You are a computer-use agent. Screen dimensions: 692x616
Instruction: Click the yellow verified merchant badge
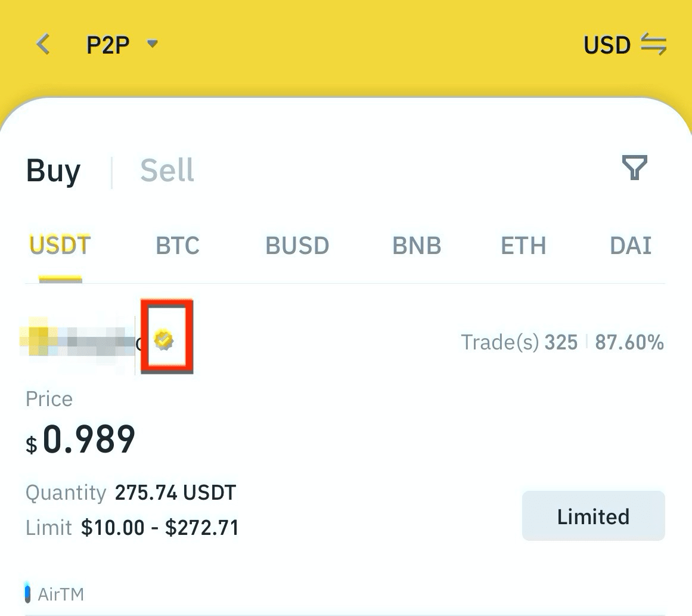click(163, 340)
